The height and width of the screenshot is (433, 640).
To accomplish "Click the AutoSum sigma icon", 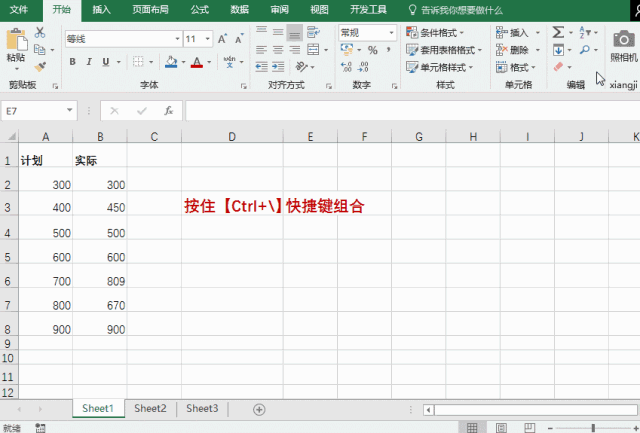I will pos(558,32).
